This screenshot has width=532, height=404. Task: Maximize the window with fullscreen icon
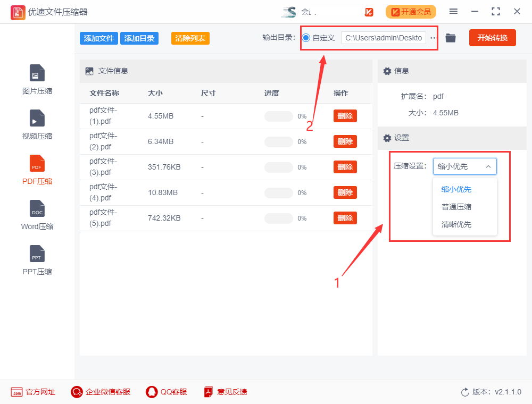click(496, 12)
